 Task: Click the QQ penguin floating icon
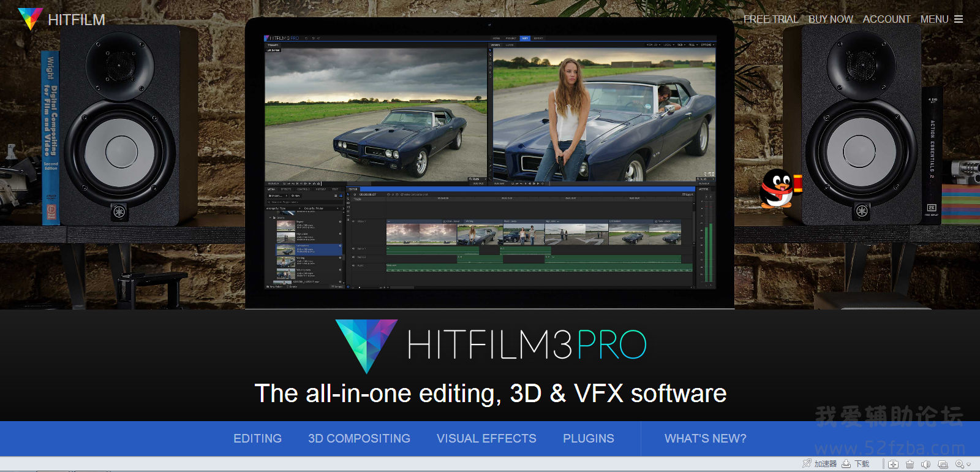(780, 189)
